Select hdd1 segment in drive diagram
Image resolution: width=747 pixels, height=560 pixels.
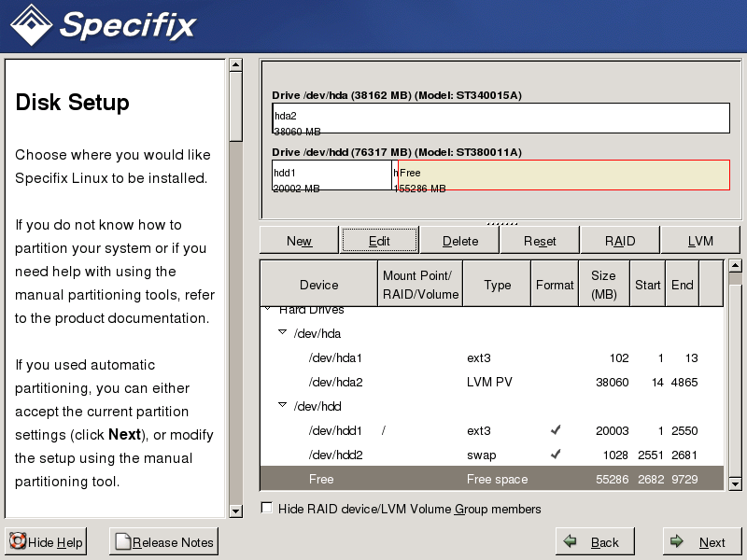click(331, 175)
